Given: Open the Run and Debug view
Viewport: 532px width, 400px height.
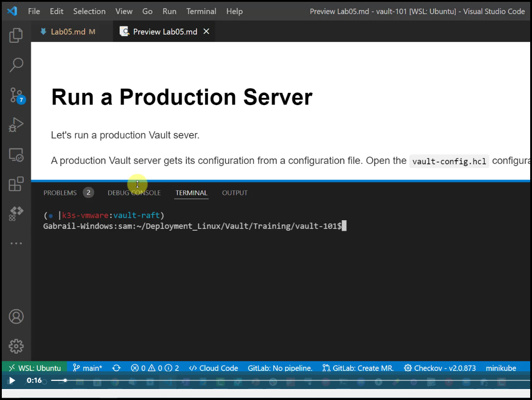Looking at the screenshot, I should (x=16, y=124).
